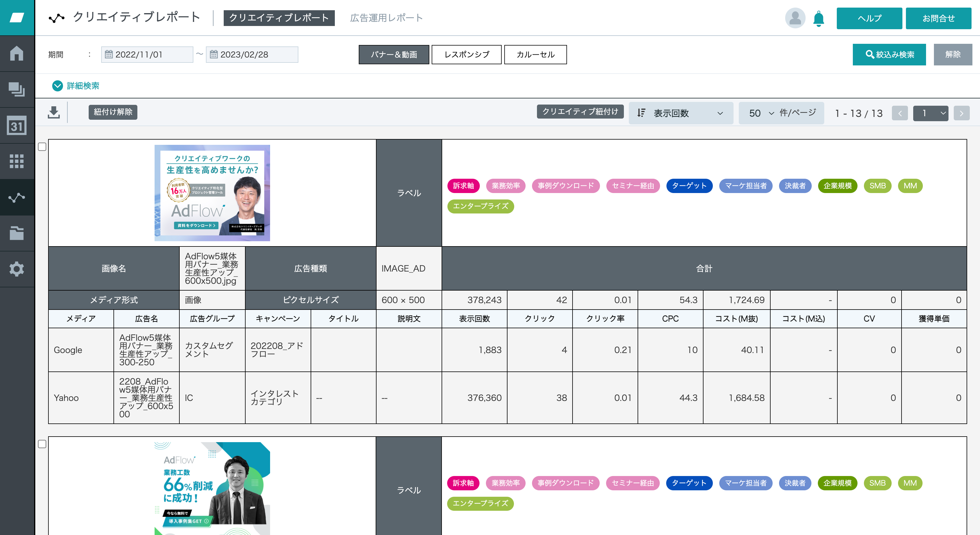Click the 紐付け解除 button
Screen dimensions: 980x535
[x=113, y=112]
